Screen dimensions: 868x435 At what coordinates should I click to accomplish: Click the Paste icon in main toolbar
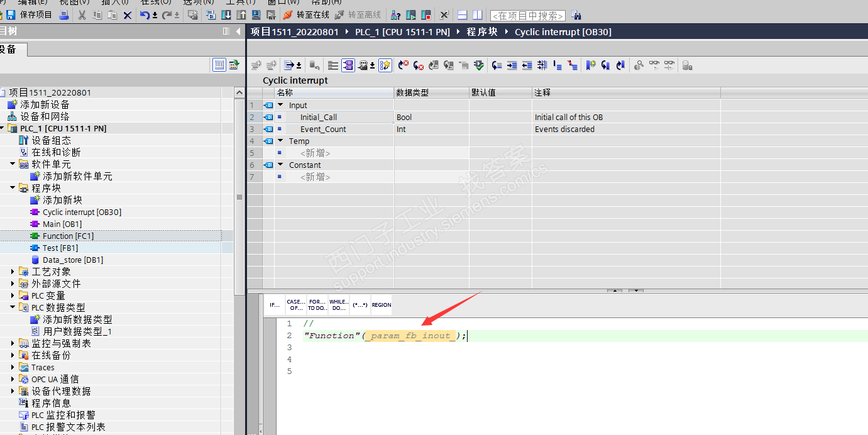(112, 14)
